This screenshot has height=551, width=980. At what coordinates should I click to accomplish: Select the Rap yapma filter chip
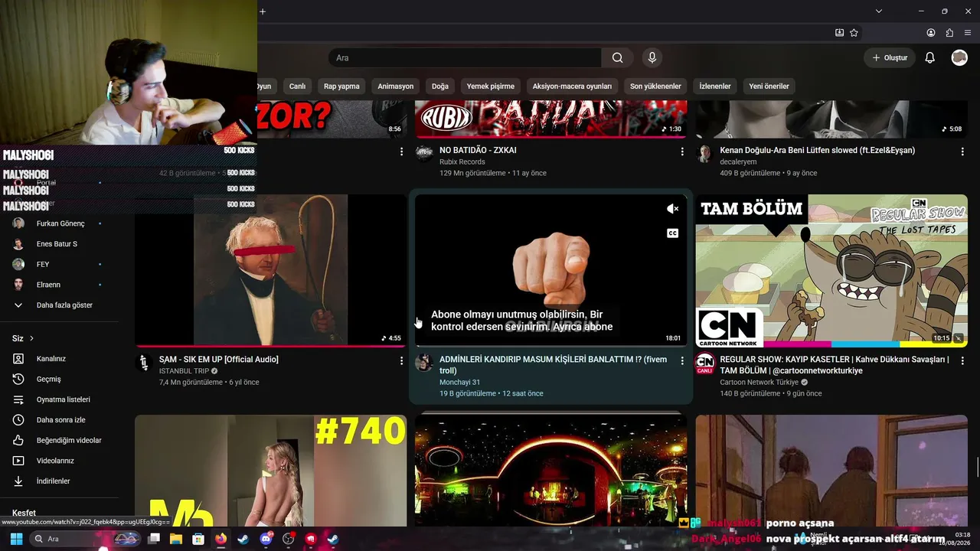(341, 86)
